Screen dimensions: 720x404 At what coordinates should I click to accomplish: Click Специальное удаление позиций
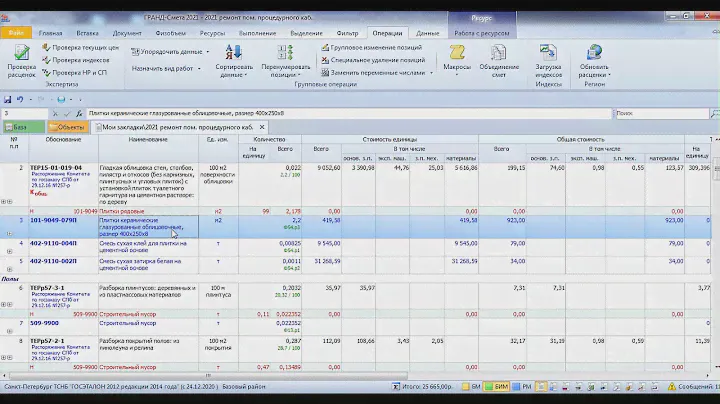[371, 59]
